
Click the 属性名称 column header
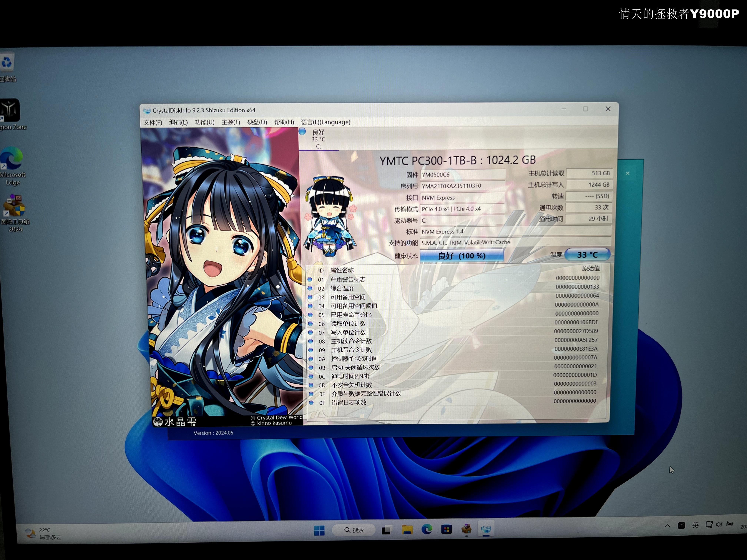click(342, 270)
